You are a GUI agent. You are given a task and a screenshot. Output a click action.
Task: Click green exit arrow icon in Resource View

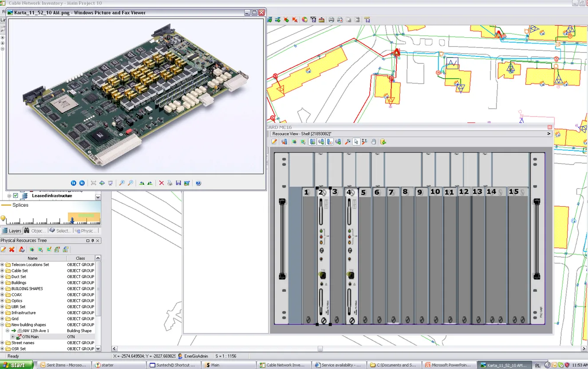383,142
